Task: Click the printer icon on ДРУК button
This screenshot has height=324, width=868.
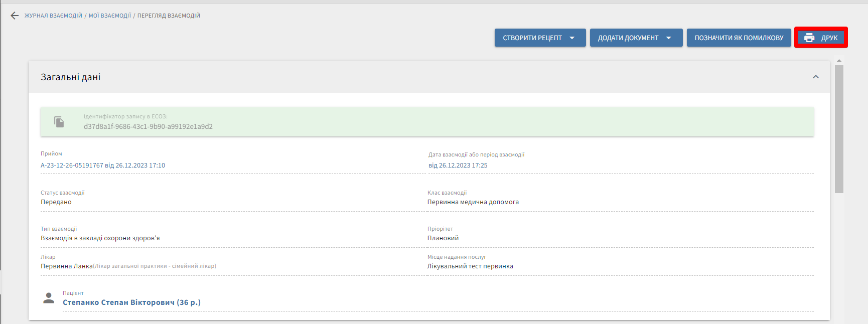Action: pos(809,38)
